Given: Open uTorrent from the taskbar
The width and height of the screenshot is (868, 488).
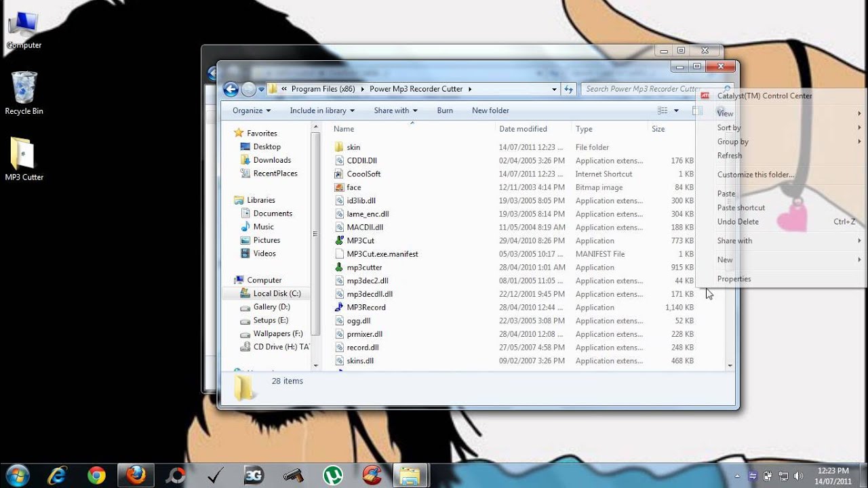Looking at the screenshot, I should point(332,476).
